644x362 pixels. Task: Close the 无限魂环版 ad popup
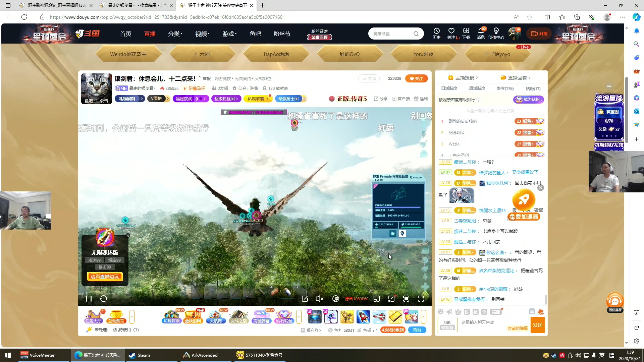128,236
